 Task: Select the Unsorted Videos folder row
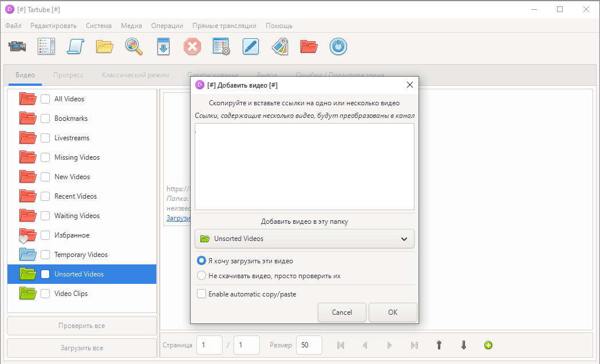82,274
